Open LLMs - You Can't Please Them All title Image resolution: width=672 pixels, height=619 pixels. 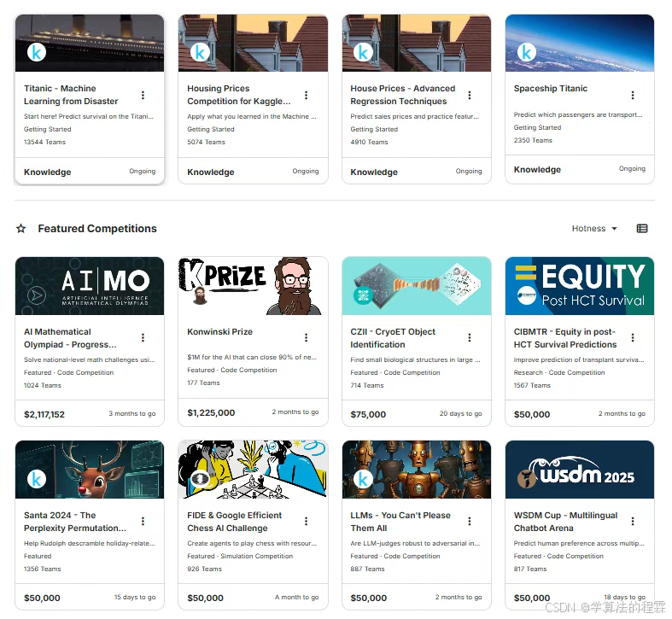click(400, 522)
